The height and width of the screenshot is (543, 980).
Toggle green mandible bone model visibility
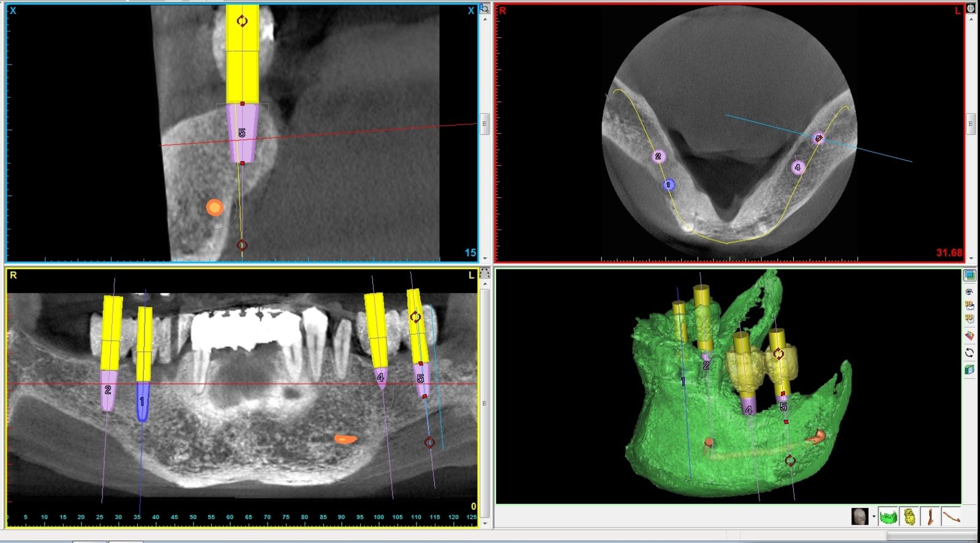[x=888, y=517]
